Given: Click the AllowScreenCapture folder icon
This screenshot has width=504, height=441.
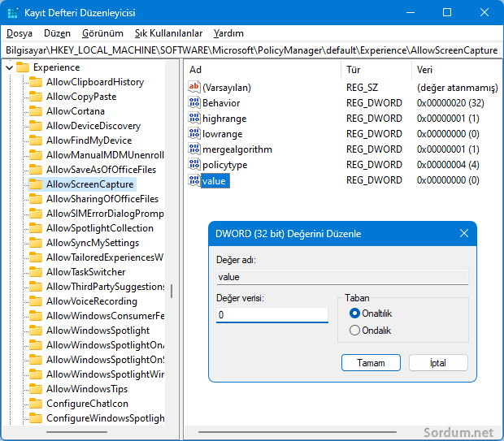Looking at the screenshot, I should 35,184.
